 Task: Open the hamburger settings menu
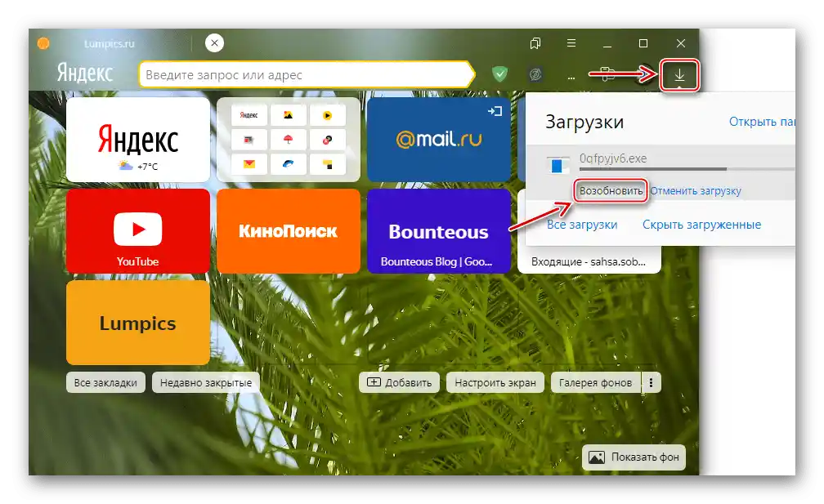point(571,43)
